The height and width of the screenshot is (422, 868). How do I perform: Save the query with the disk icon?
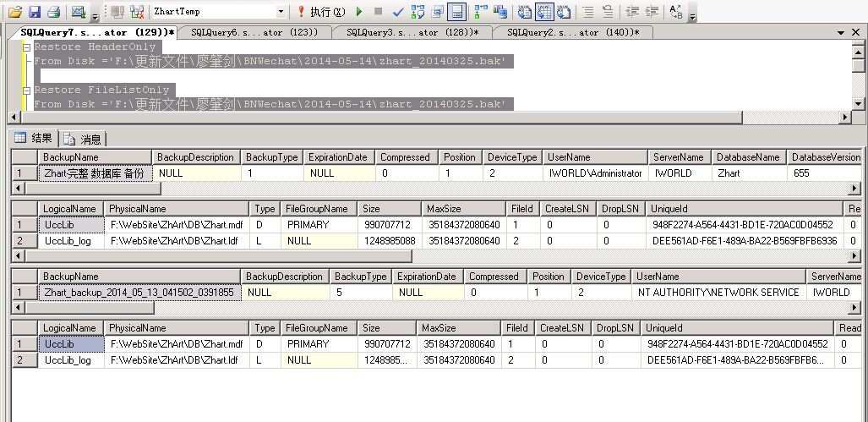(34, 12)
